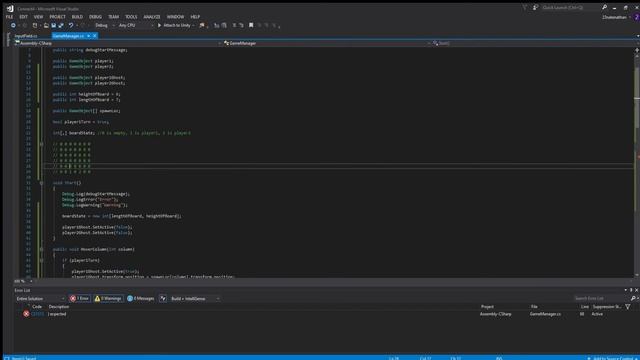This screenshot has width=640, height=360.
Task: Open the WINDOW menu
Action: click(x=176, y=17)
